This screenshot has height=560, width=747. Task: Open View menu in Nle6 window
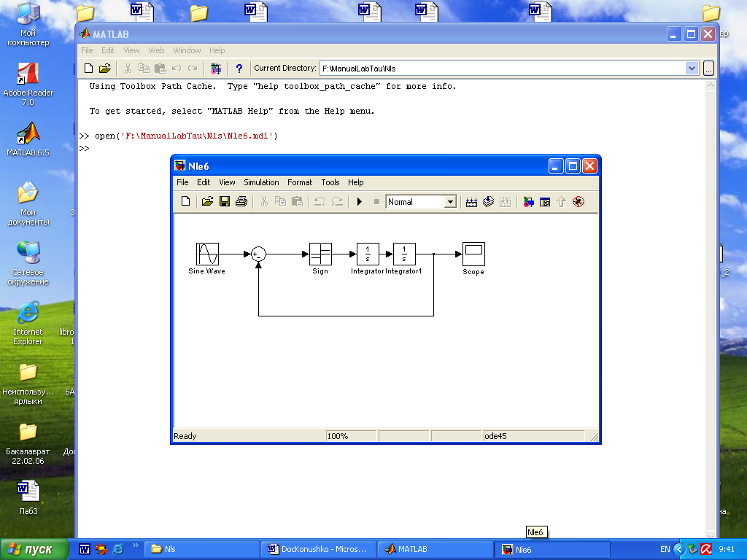[227, 182]
